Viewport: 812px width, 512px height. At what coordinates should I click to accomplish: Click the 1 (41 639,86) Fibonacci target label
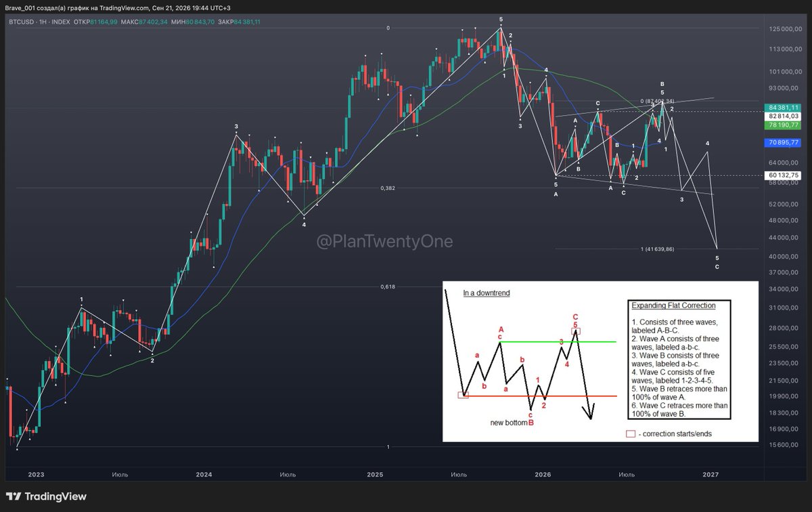point(657,249)
